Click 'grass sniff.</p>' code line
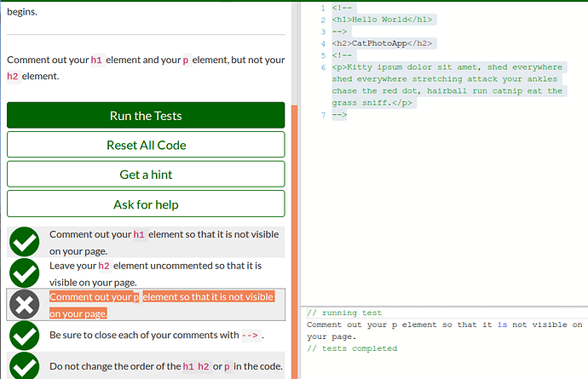This screenshot has width=588, height=379. tap(372, 103)
